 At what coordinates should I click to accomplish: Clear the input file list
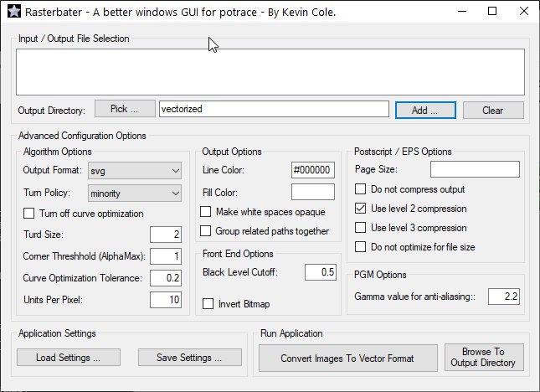click(493, 111)
